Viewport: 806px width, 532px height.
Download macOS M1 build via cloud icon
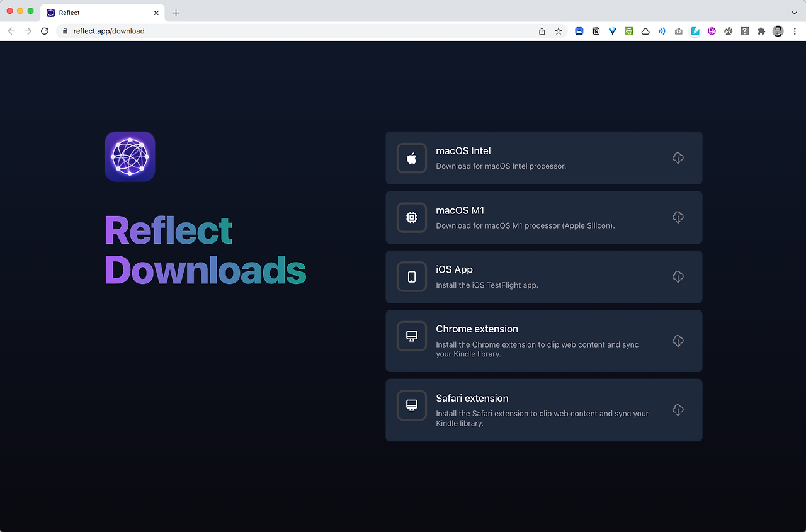pos(678,217)
